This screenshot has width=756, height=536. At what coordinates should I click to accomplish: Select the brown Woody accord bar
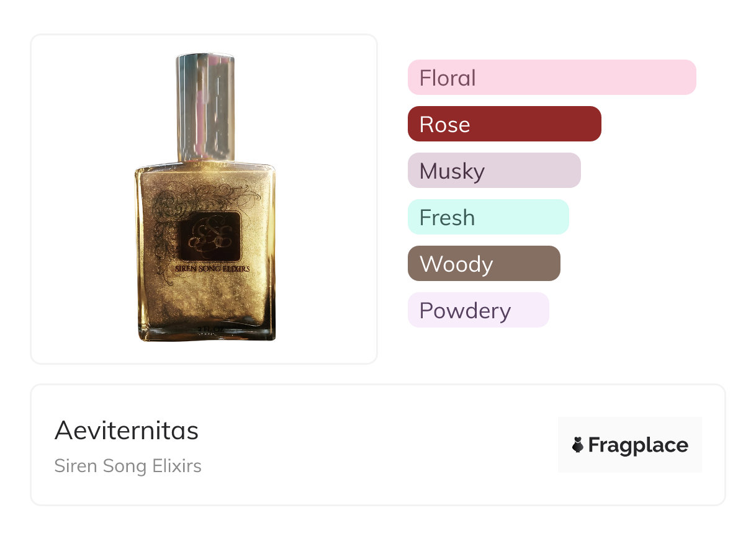click(484, 264)
